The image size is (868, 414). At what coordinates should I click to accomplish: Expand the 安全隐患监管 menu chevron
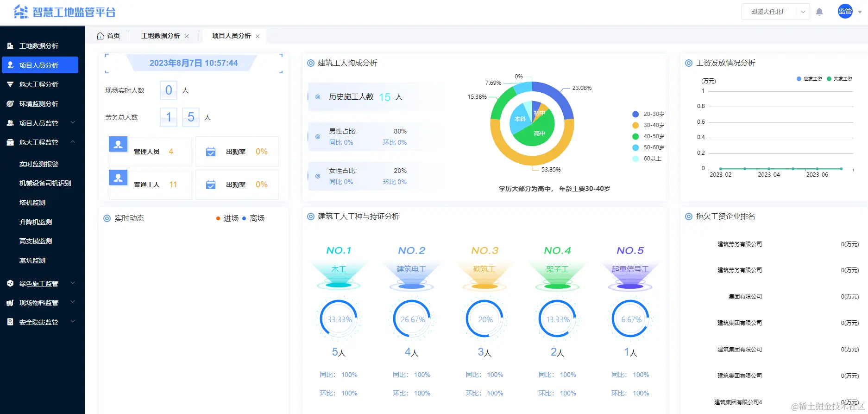pyautogui.click(x=73, y=321)
